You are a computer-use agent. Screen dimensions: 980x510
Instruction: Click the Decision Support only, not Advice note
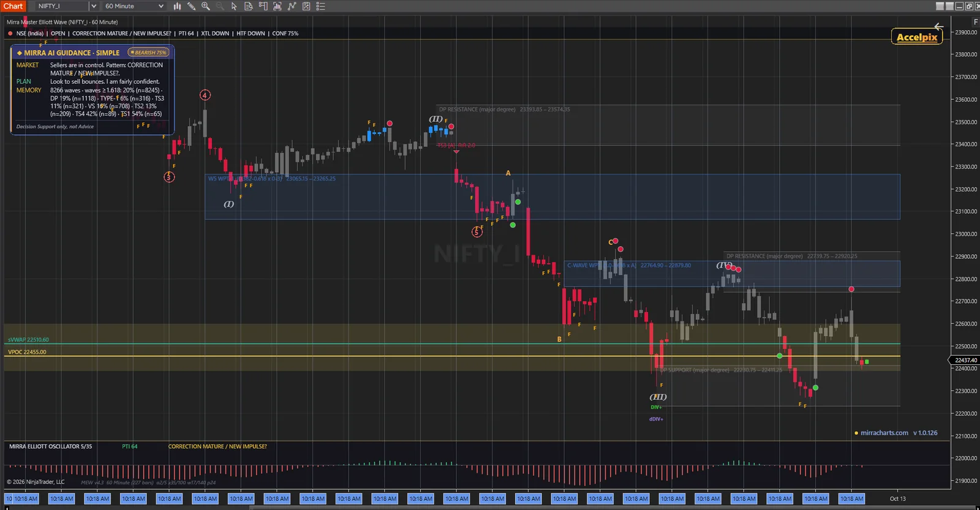[55, 127]
